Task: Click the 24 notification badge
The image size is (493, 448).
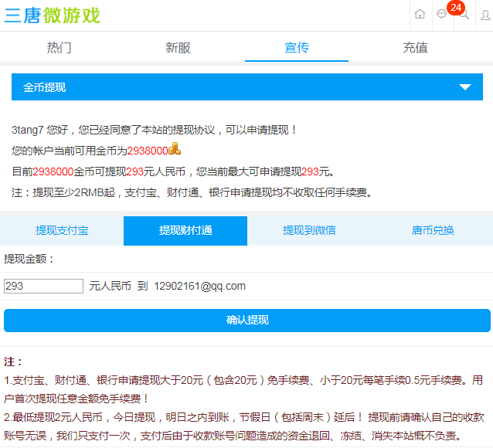Action: 456,7
